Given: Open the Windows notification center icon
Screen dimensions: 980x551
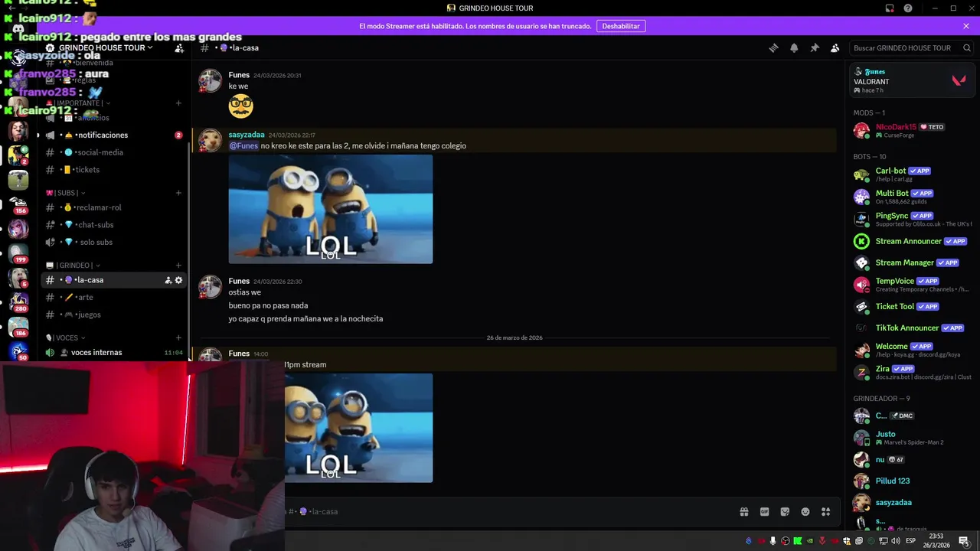Looking at the screenshot, I should pyautogui.click(x=964, y=541).
